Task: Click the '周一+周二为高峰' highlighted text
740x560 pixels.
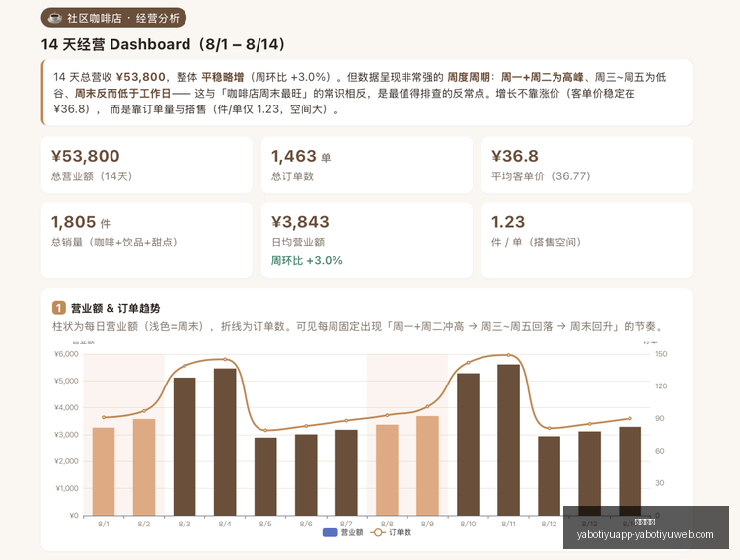Action: [543, 77]
